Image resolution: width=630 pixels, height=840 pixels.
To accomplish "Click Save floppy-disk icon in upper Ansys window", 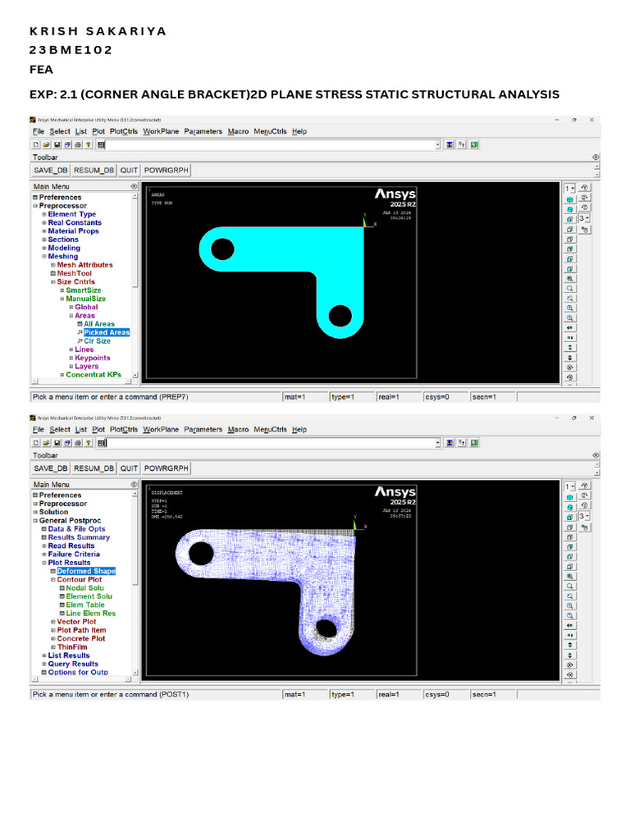I will point(57,144).
